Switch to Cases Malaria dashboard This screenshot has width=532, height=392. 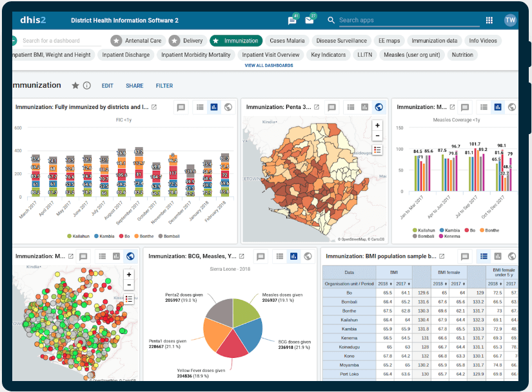pyautogui.click(x=287, y=41)
